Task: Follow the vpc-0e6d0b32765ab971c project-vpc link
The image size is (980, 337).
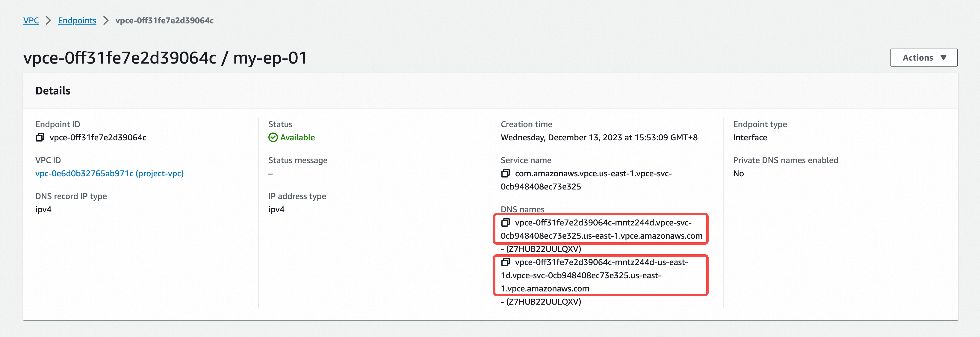Action: tap(110, 173)
